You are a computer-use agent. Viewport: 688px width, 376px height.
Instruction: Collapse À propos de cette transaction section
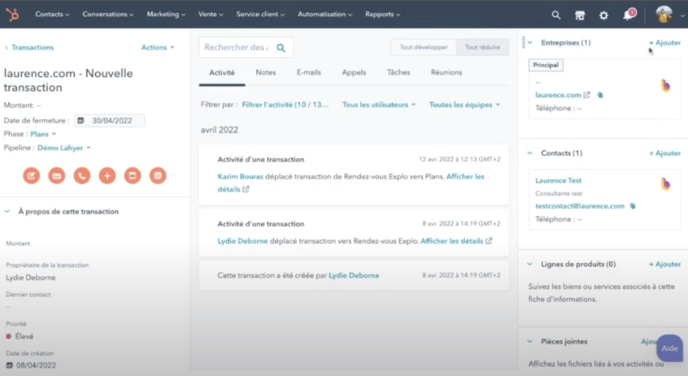pos(7,211)
